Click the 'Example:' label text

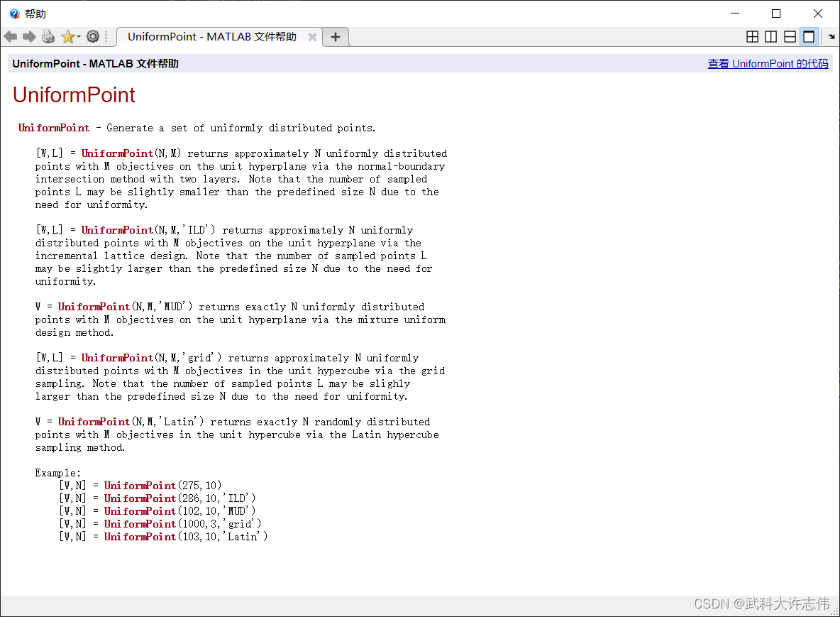[58, 473]
